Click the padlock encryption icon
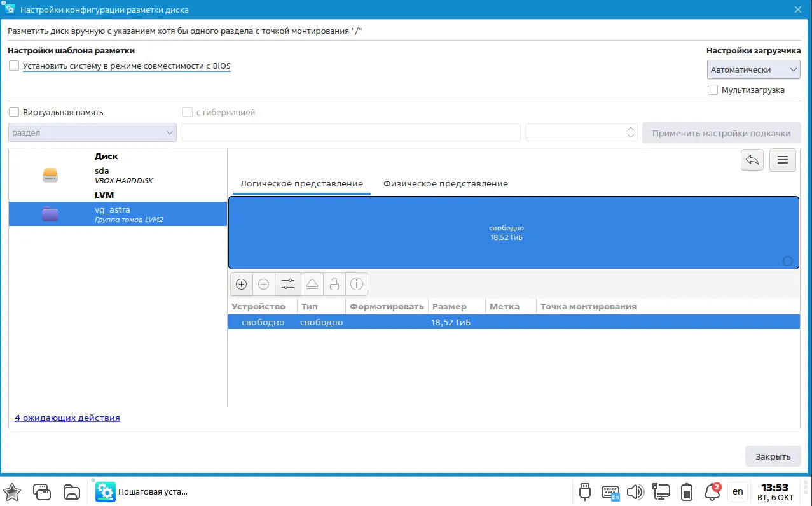This screenshot has height=506, width=812. tap(334, 284)
